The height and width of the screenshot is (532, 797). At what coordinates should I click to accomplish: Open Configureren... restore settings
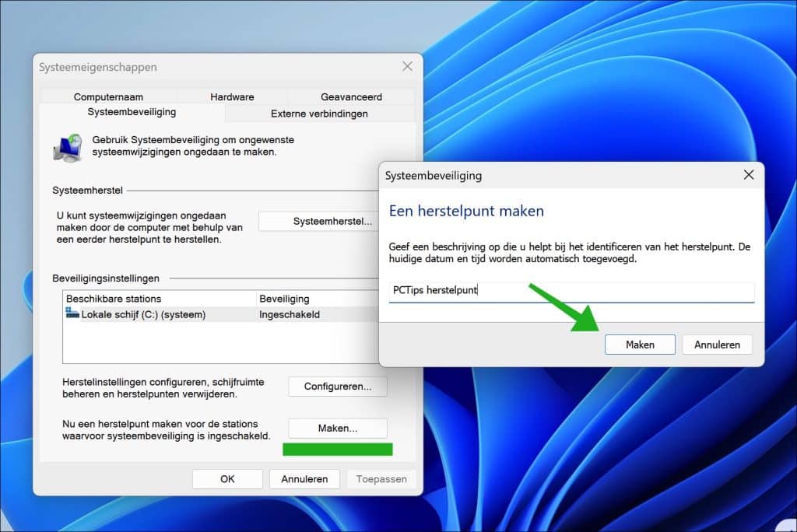(337, 386)
